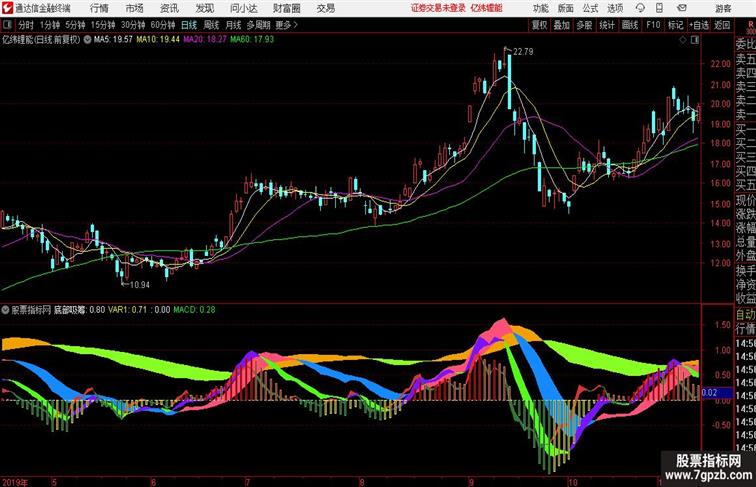The height and width of the screenshot is (487, 756).
Task: Select the 日线 daily chart tab
Action: (189, 25)
